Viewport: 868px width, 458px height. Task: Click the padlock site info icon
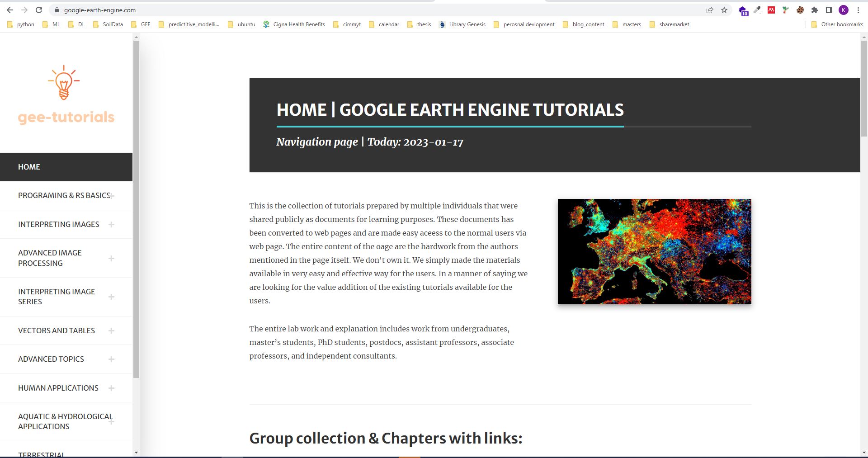tap(57, 10)
